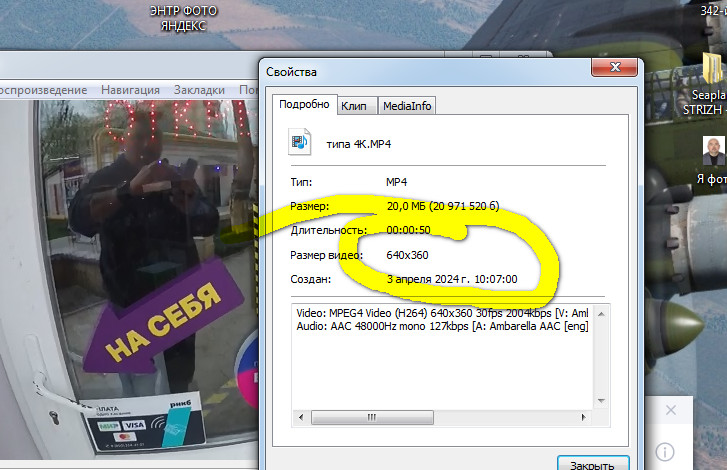
Task: Click horizontal scrollbar right arrow
Action: (583, 417)
